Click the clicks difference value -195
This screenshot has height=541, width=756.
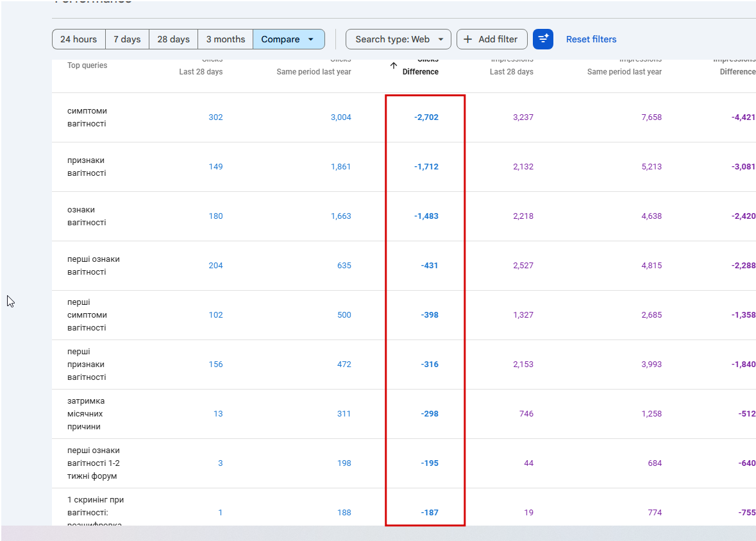coord(429,463)
